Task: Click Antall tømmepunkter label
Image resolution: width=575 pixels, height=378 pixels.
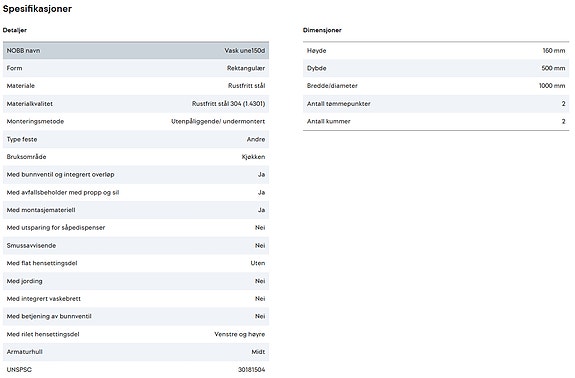Action: pos(338,104)
